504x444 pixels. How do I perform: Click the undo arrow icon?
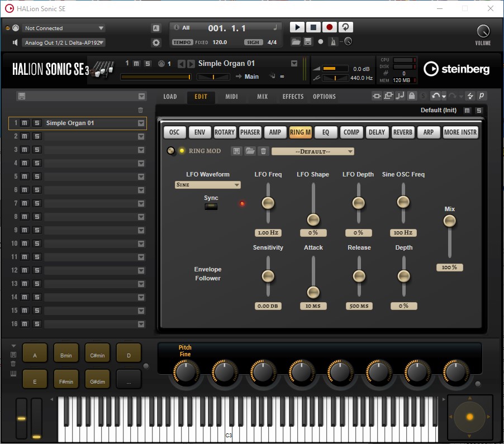435,96
